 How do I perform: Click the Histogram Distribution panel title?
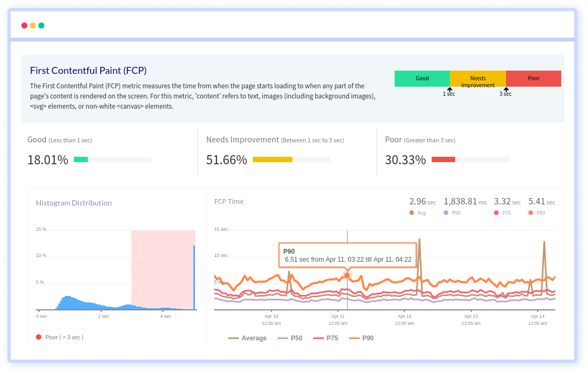point(72,203)
